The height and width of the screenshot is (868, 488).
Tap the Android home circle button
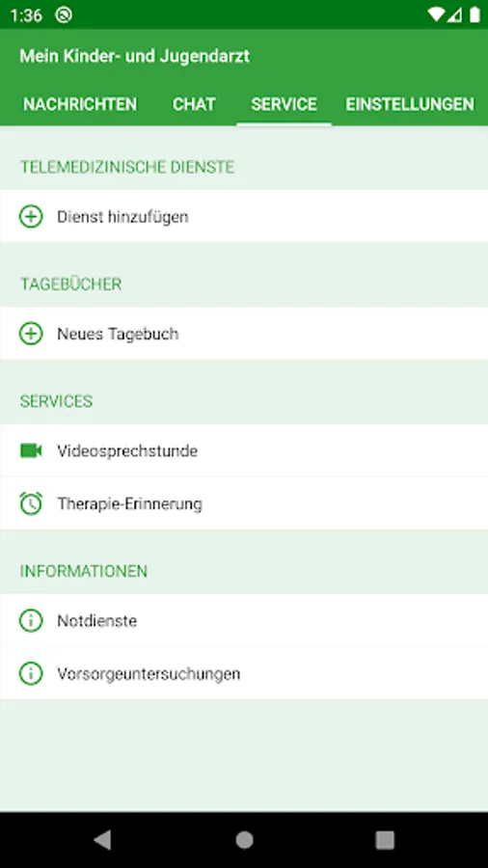click(244, 840)
